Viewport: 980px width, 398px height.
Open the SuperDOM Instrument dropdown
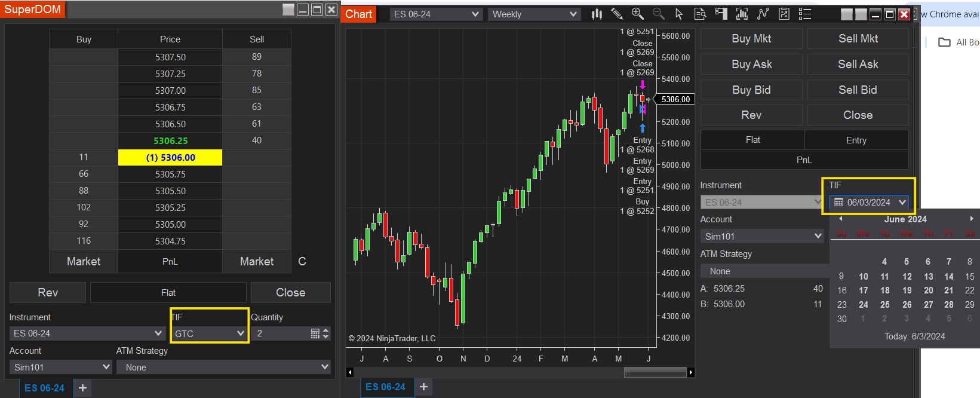(x=87, y=333)
